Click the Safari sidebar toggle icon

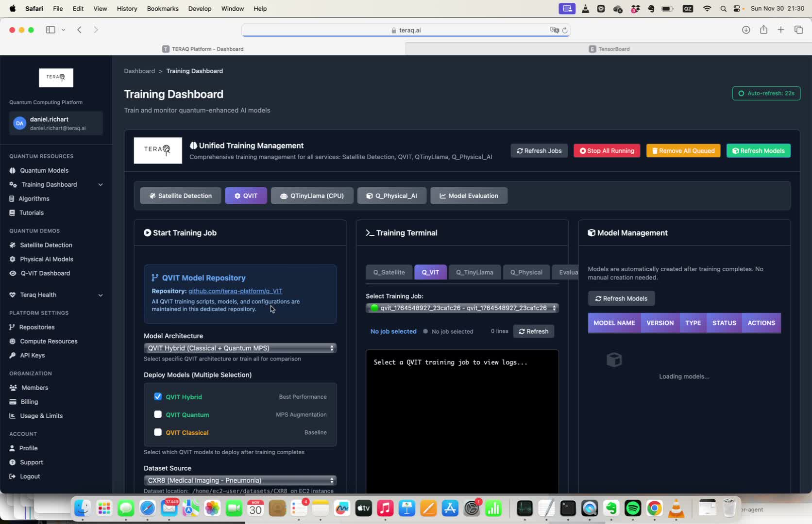(x=51, y=30)
